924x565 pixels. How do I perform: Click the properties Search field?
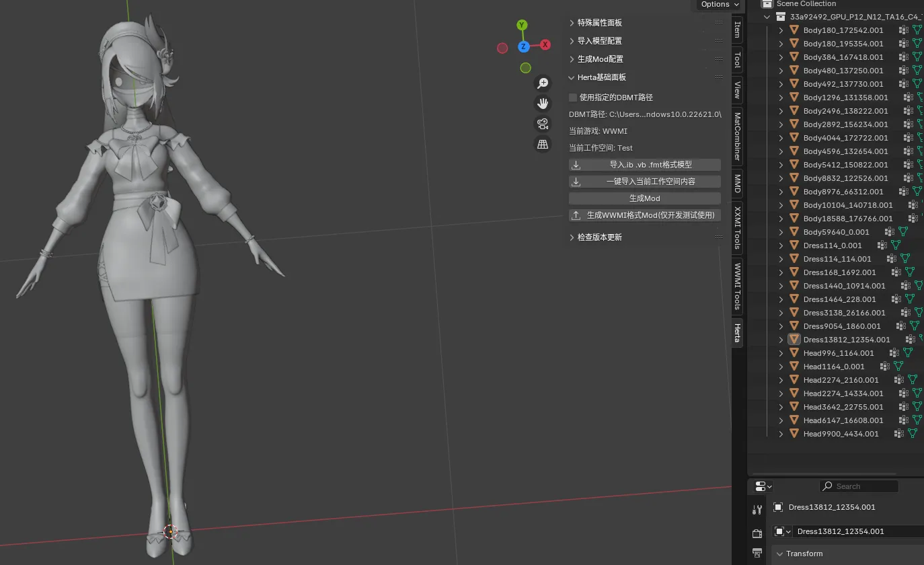pos(859,486)
